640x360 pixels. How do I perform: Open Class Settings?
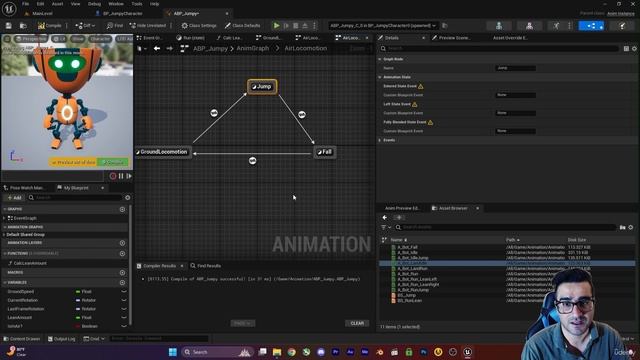[199, 26]
